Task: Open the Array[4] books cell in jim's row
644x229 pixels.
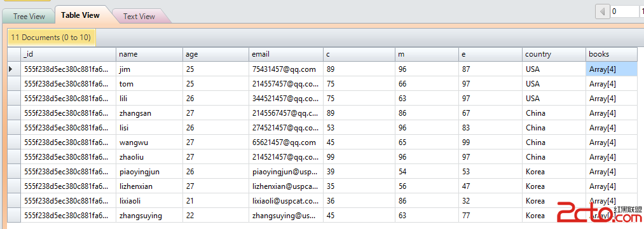Action: pyautogui.click(x=612, y=69)
